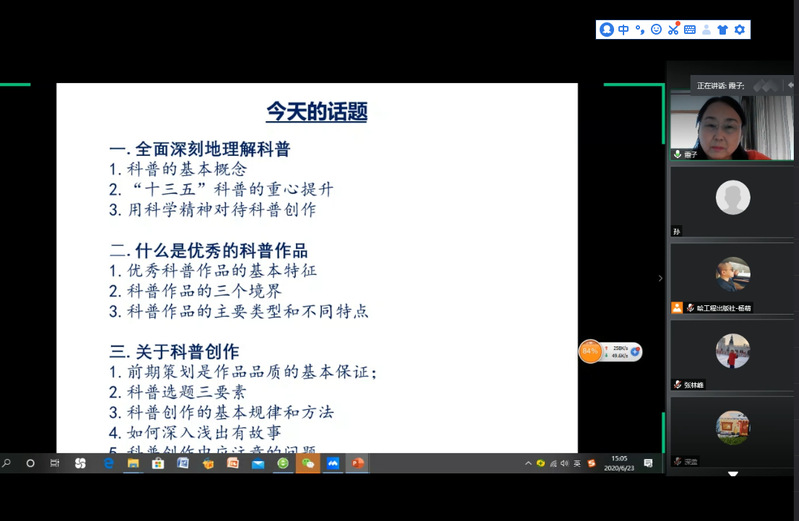Expand participant list with bottom arrow
Image resolution: width=799 pixels, height=521 pixels.
(732, 473)
